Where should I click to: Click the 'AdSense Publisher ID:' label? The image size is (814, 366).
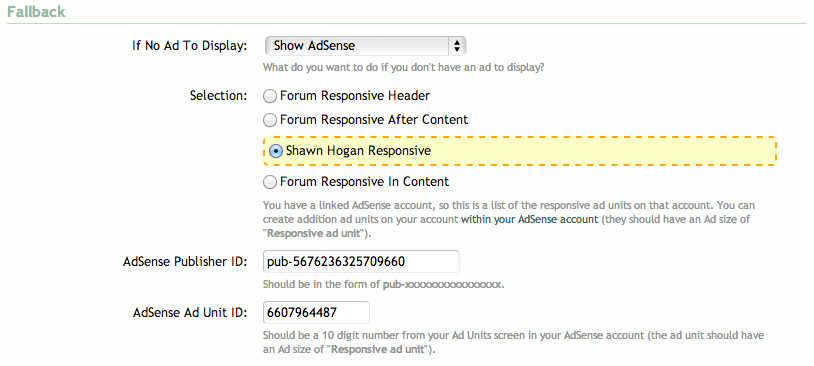click(185, 262)
